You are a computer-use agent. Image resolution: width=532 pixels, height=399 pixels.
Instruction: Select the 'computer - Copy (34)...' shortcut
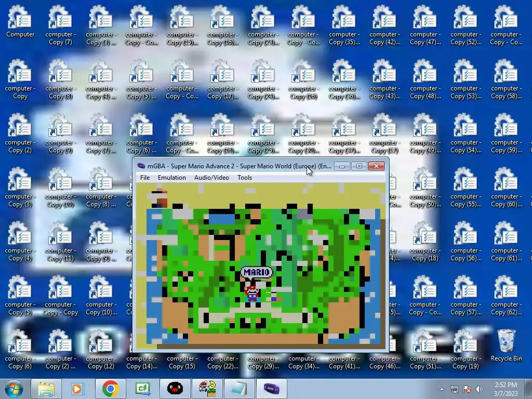303,362
